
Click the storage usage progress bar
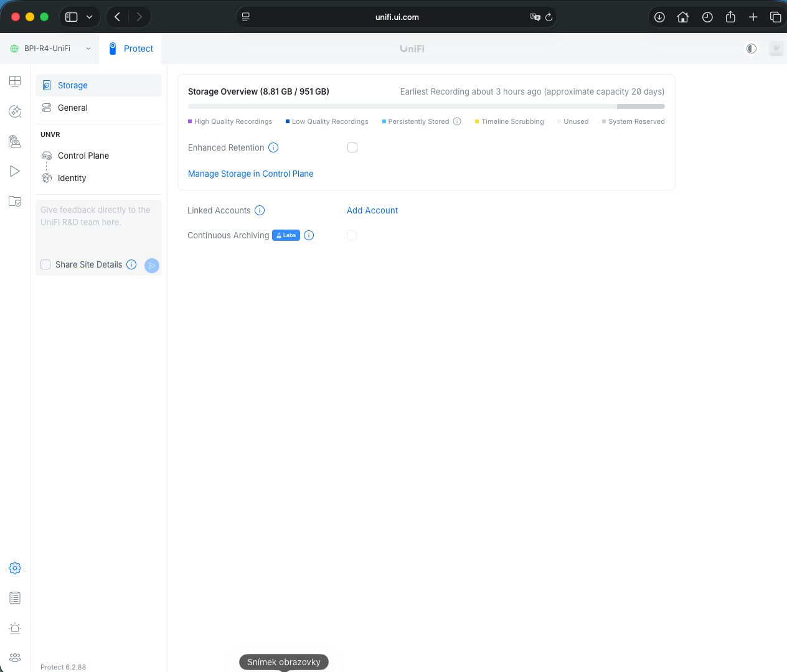[x=426, y=106]
